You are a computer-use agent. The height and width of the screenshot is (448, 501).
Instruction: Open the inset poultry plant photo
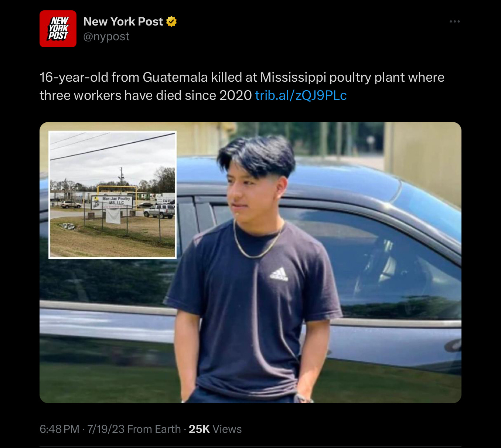(113, 195)
